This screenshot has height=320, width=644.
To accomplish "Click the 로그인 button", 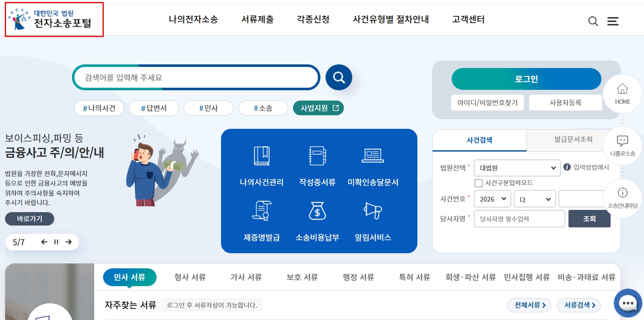I will pyautogui.click(x=526, y=79).
